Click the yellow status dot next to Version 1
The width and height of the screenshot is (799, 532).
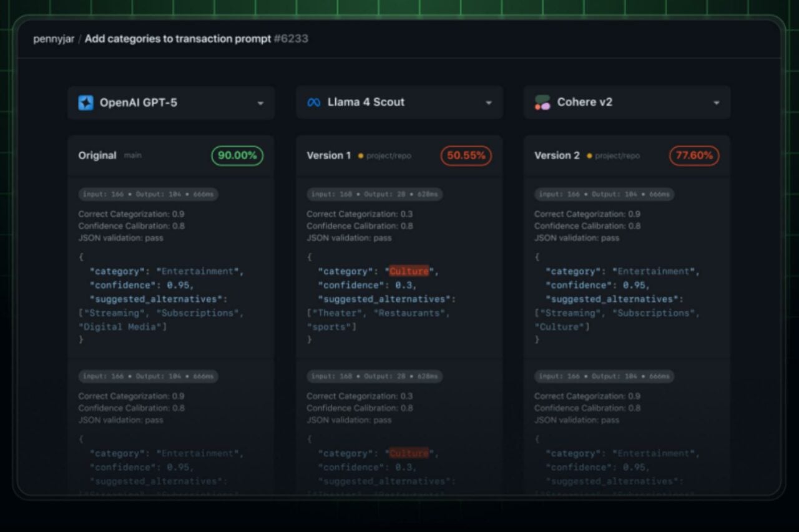361,156
